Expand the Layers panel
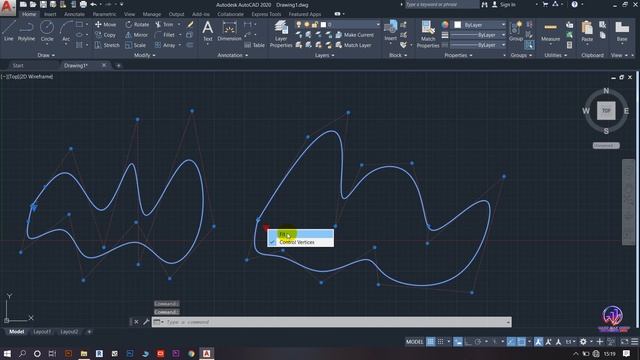 324,55
